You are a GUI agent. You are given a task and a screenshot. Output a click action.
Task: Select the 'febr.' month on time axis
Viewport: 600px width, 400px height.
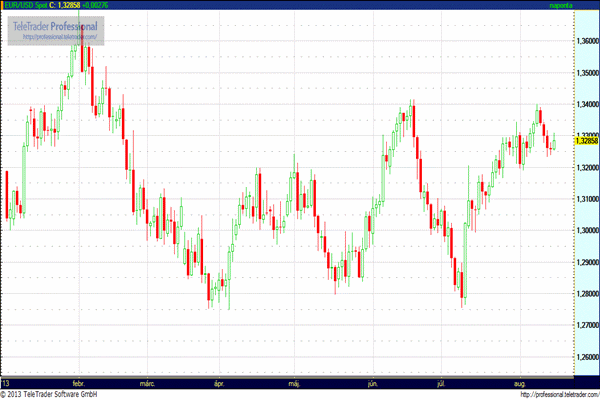[x=81, y=383]
